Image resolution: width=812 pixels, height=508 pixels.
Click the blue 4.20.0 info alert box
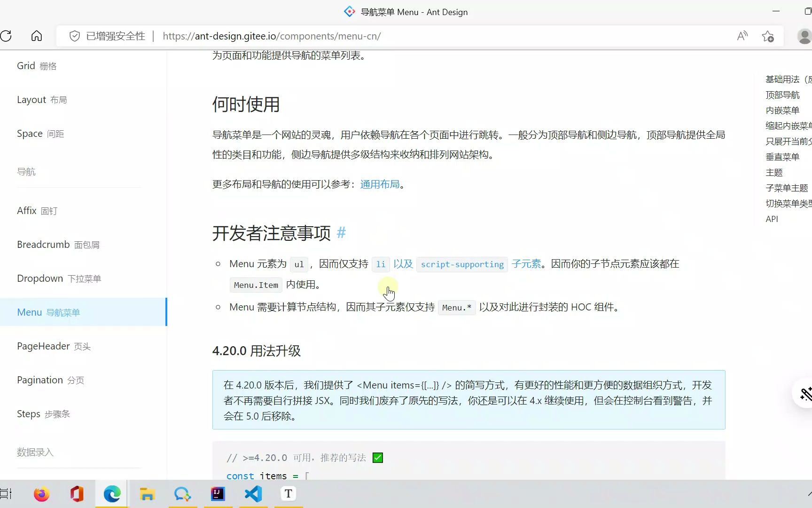[x=468, y=400]
